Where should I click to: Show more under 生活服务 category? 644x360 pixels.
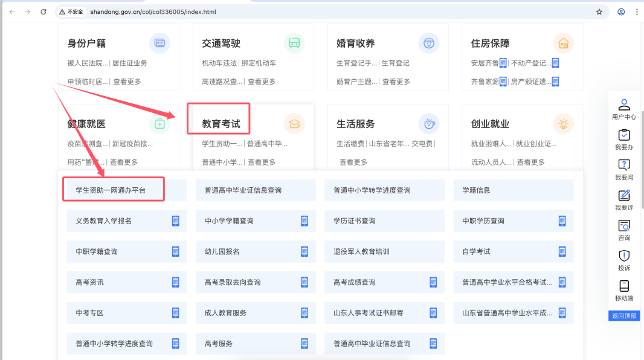coord(353,162)
